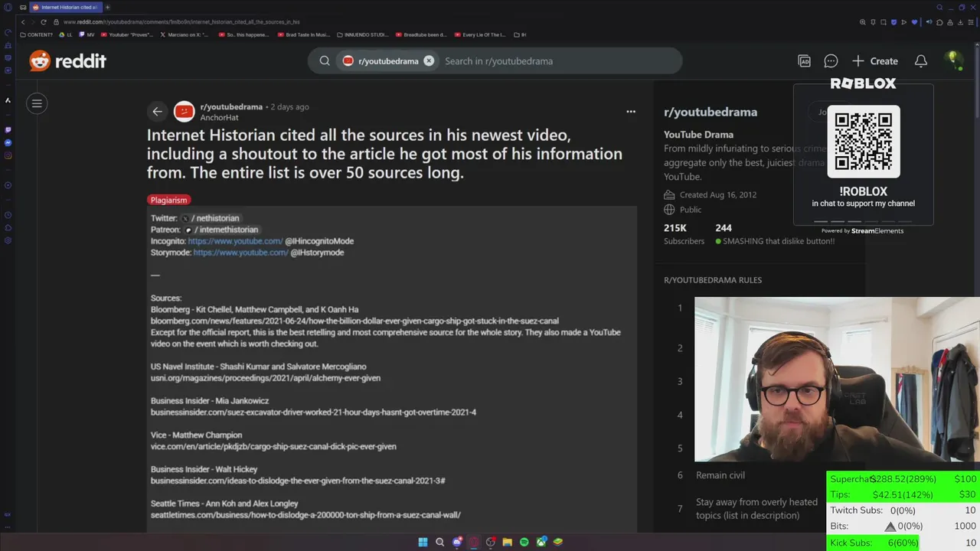Open the 'Breadtube been d...' bookmark
The image size is (980, 551).
(x=421, y=34)
